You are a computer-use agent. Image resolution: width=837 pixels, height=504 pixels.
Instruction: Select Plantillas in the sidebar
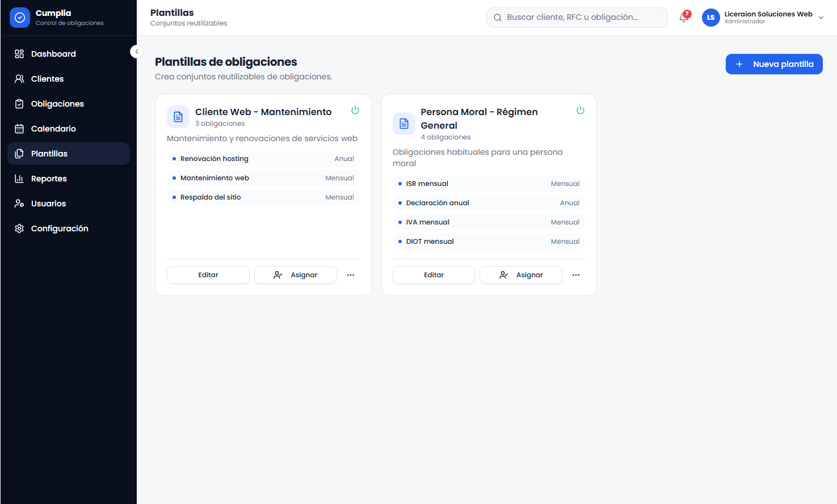click(69, 154)
